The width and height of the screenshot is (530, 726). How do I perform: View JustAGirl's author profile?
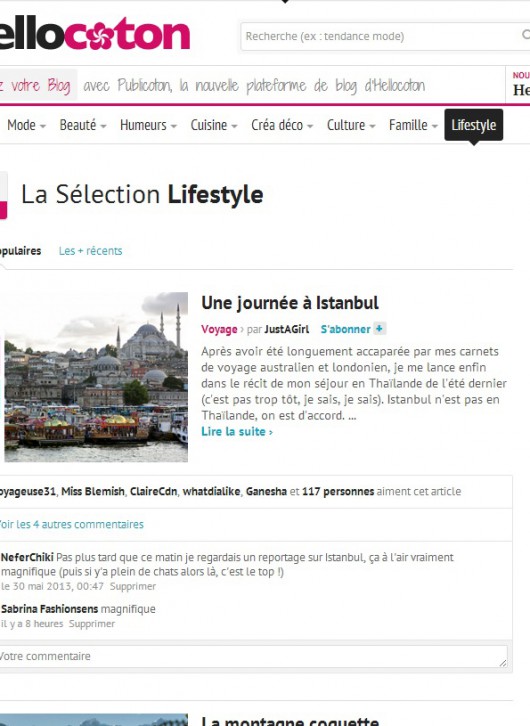click(x=287, y=329)
